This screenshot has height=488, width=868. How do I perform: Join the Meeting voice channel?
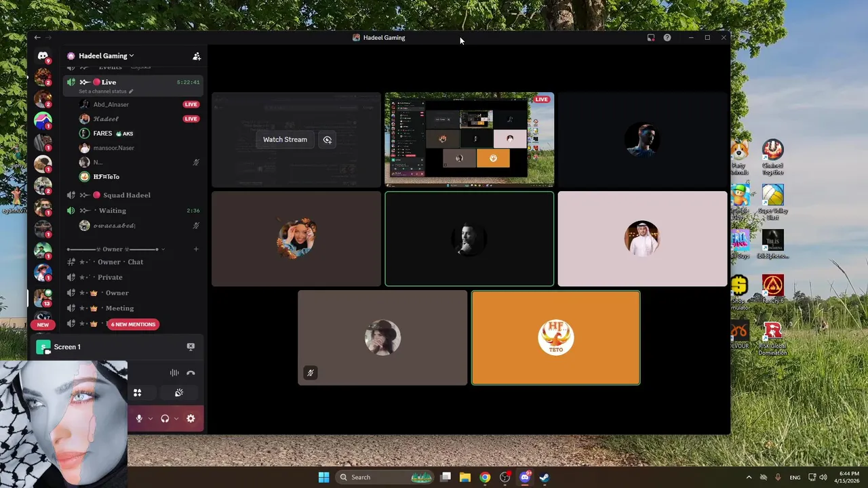pyautogui.click(x=134, y=308)
